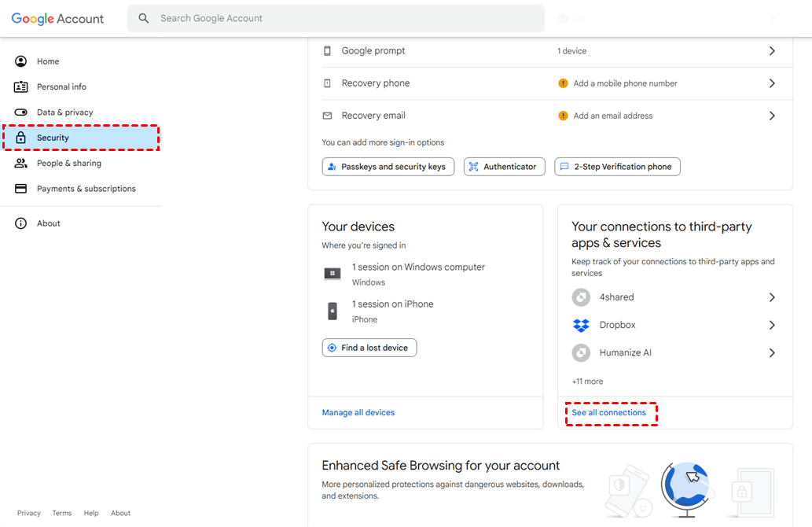Click the Recovery email envelope icon
Image resolution: width=812 pixels, height=527 pixels.
pos(328,116)
